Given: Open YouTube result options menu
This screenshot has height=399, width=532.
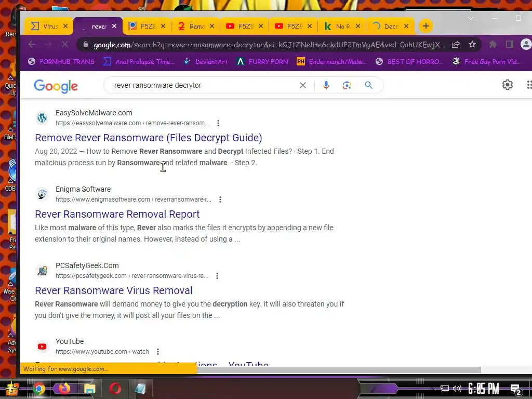Looking at the screenshot, I should tap(158, 352).
